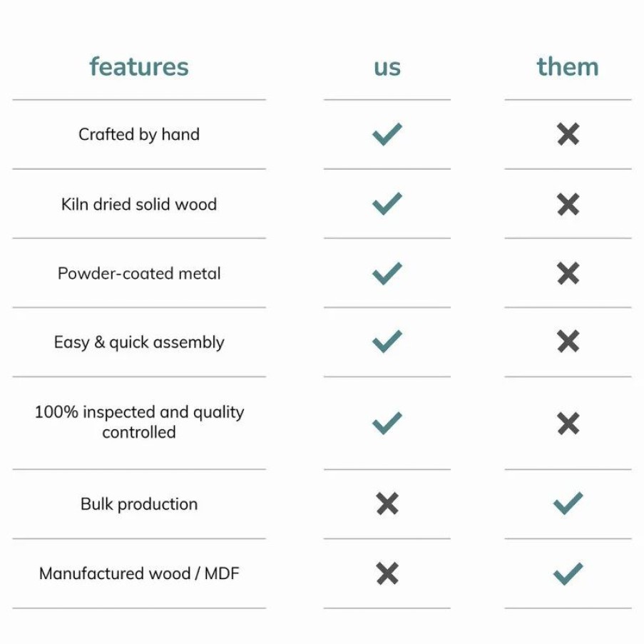Click the 'them' cross for Crafted by hand

568,134
